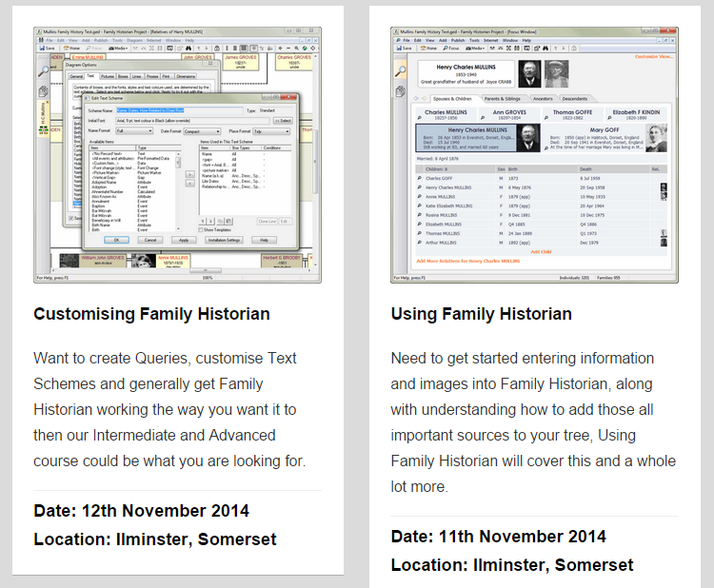
Task: Click the 'Using Family Historian' heading
Action: pyautogui.click(x=482, y=314)
